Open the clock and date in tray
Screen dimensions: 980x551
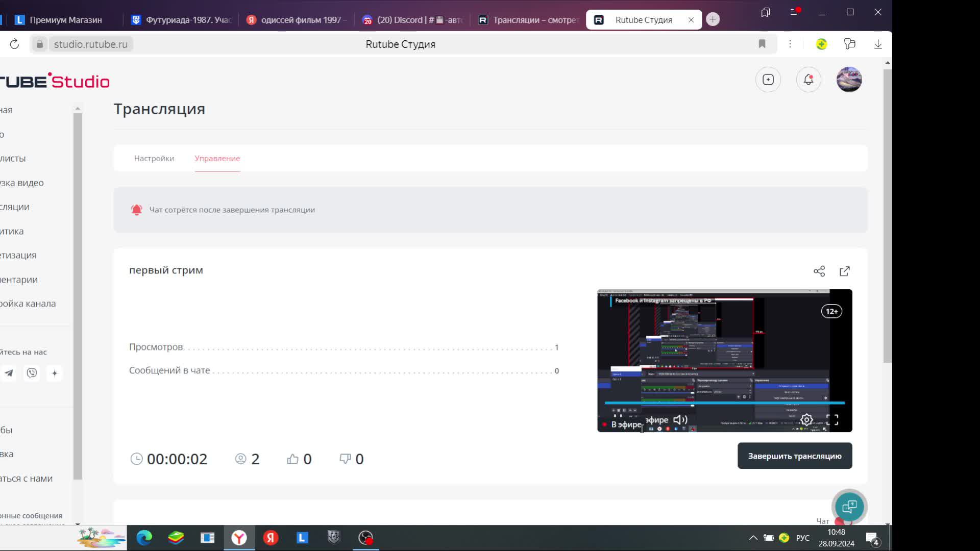point(836,538)
